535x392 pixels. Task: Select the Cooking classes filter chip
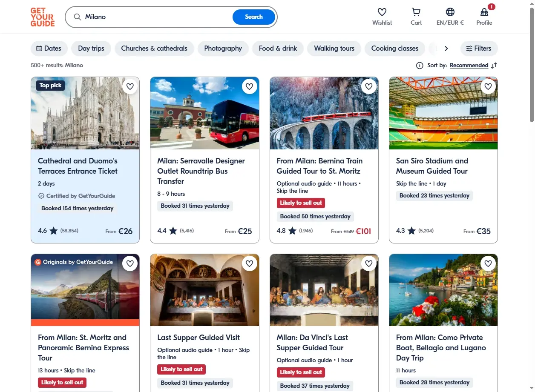click(395, 49)
